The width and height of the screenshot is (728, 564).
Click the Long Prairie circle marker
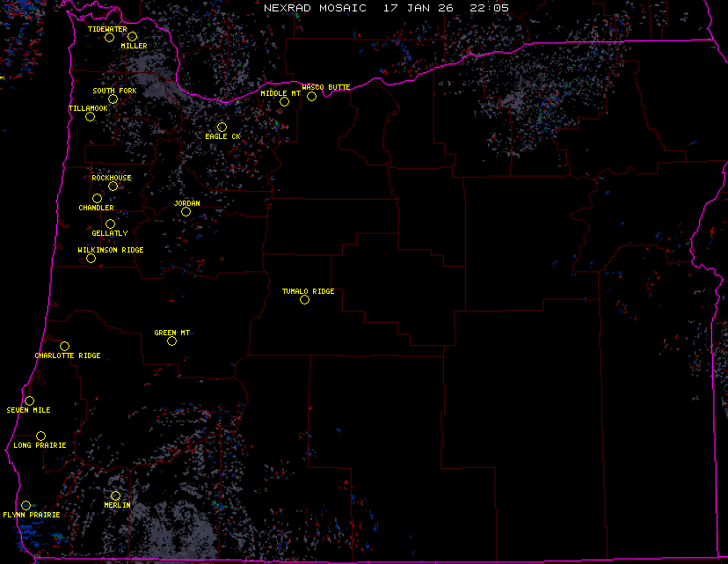[x=41, y=436]
